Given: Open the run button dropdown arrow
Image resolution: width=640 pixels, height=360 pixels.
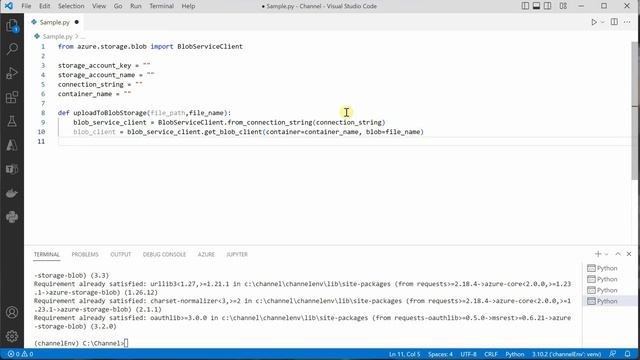Looking at the screenshot, I should (603, 22).
